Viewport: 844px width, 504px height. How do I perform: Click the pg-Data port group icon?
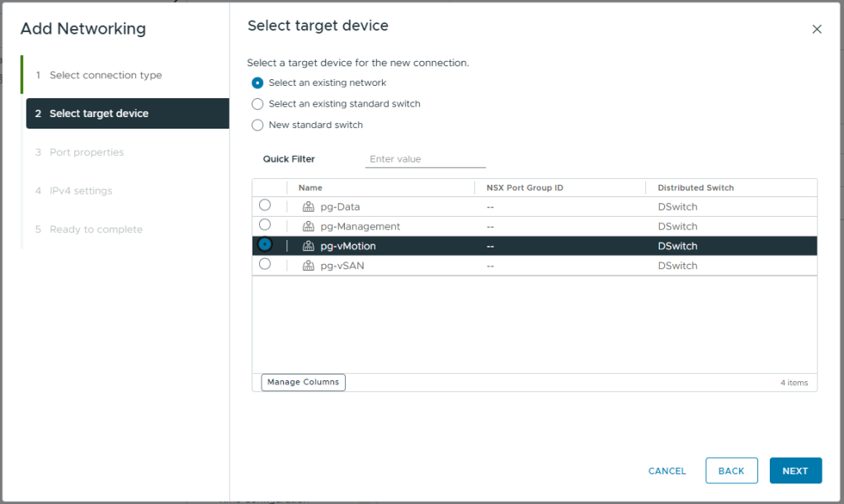tap(309, 207)
